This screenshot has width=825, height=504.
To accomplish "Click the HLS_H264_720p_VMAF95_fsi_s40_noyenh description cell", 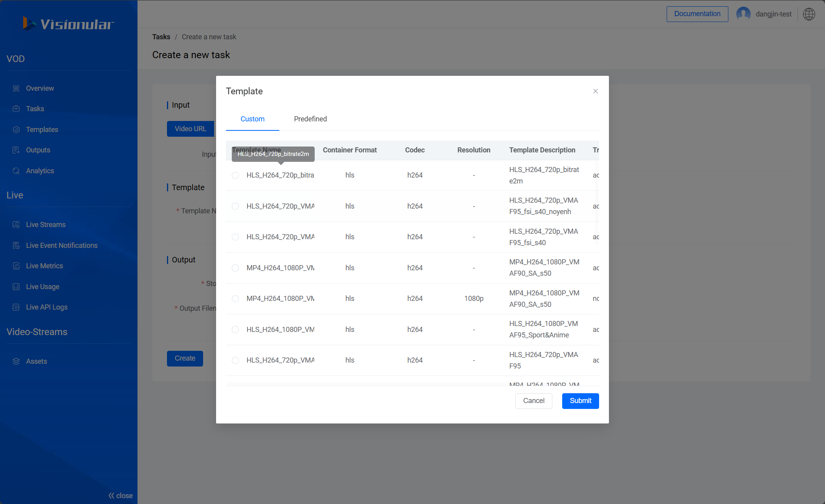I will tap(544, 206).
